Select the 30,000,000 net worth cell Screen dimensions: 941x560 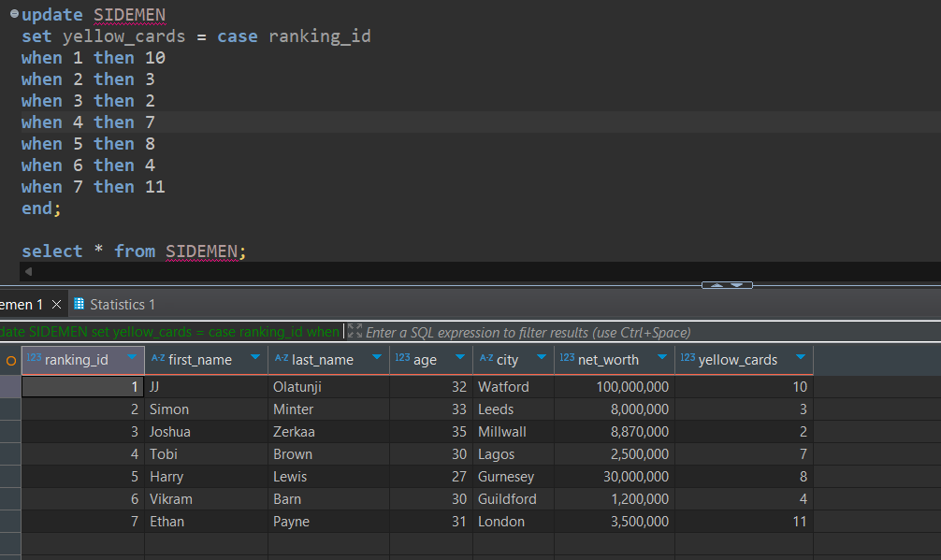615,477
